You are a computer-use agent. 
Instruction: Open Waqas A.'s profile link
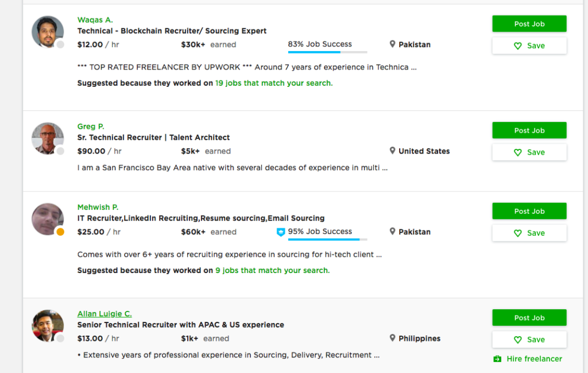point(95,20)
